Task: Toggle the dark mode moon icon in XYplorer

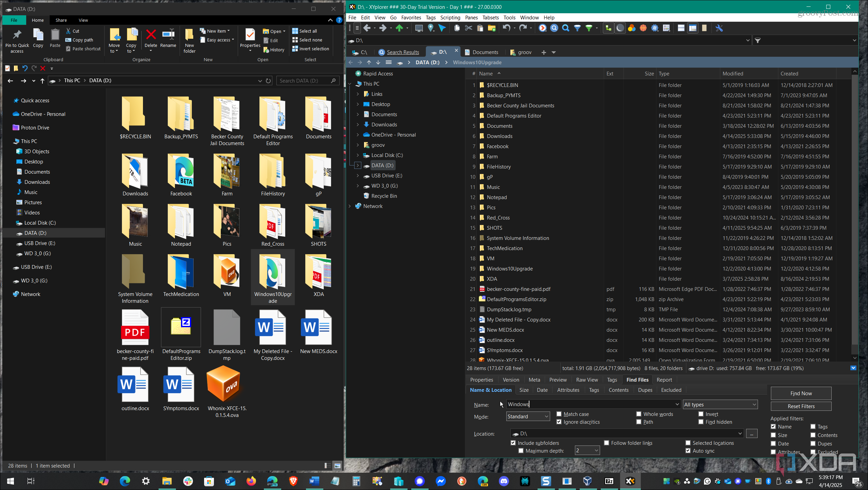Action: 620,28
